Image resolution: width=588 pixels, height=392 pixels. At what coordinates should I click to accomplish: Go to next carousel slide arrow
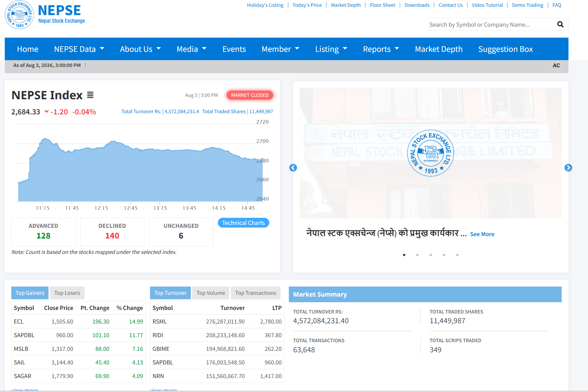[568, 168]
